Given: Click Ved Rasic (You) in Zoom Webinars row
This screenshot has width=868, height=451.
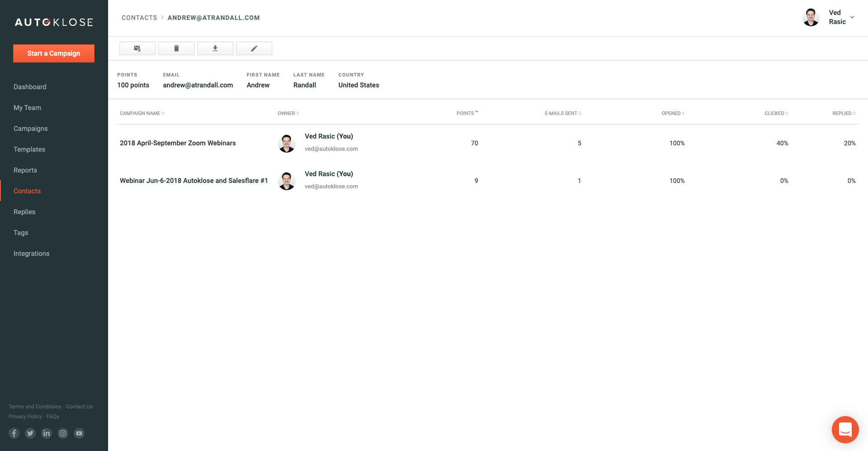Looking at the screenshot, I should pyautogui.click(x=329, y=136).
